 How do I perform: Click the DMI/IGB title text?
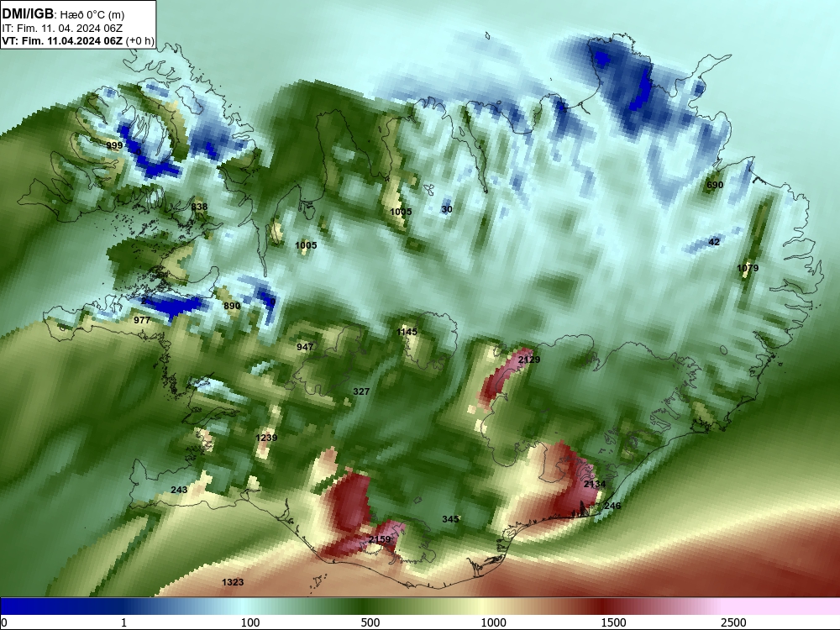(x=28, y=14)
